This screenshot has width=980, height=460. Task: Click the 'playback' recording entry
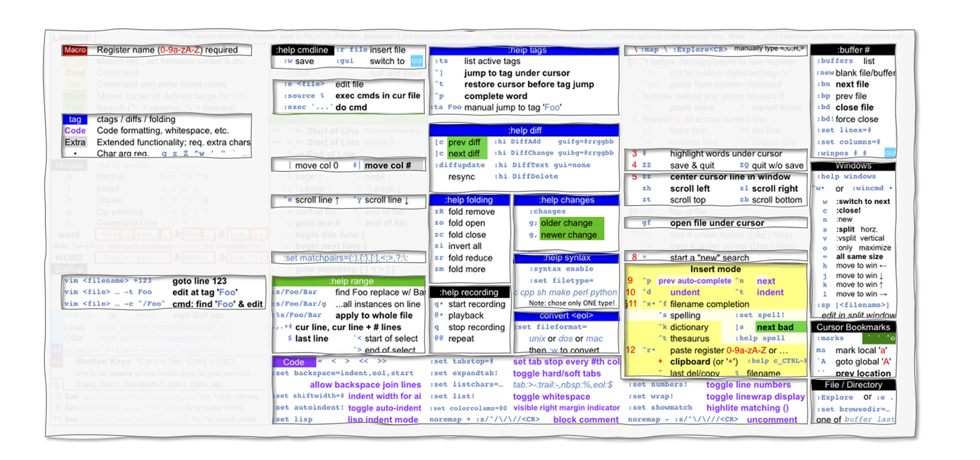[x=466, y=316]
